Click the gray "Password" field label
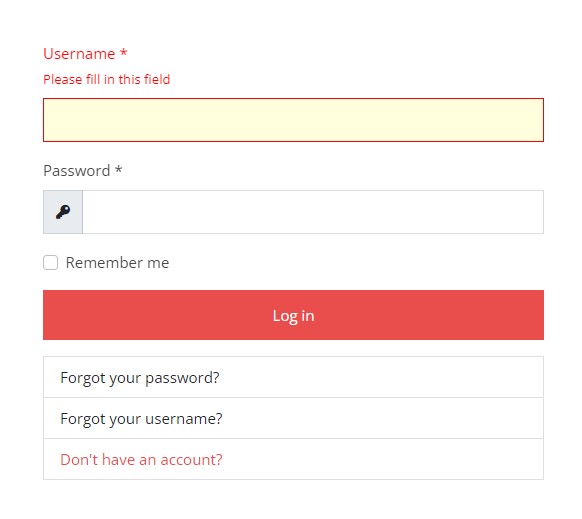The width and height of the screenshot is (582, 519). click(76, 171)
